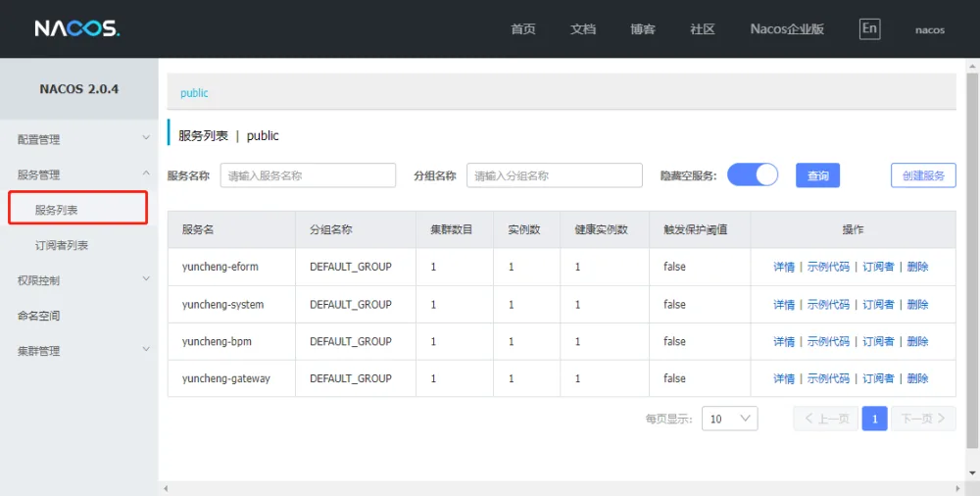
Task: Open Nacos企业版 in the top navigation
Action: tap(787, 29)
